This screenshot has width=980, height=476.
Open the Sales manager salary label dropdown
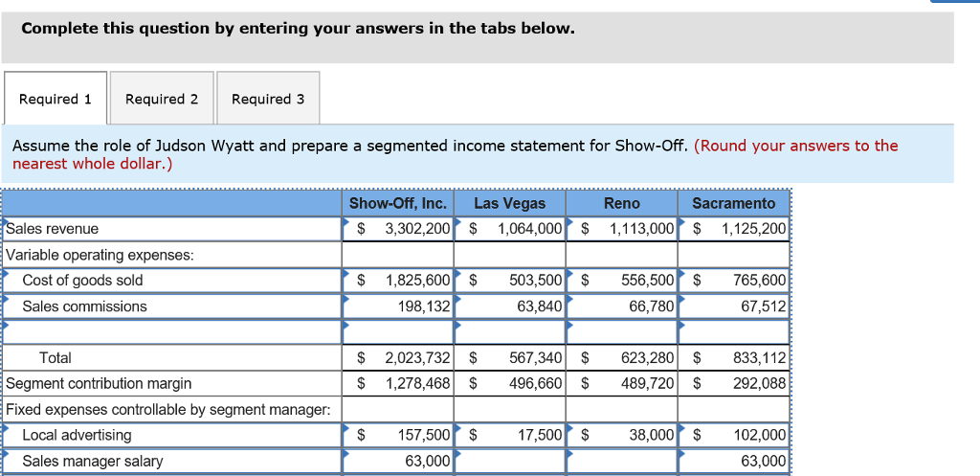[x=172, y=461]
